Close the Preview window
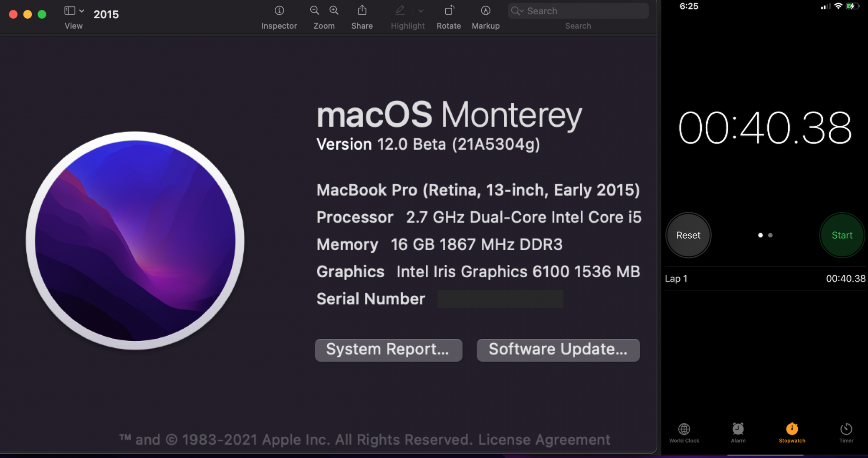This screenshot has width=868, height=458. click(13, 14)
